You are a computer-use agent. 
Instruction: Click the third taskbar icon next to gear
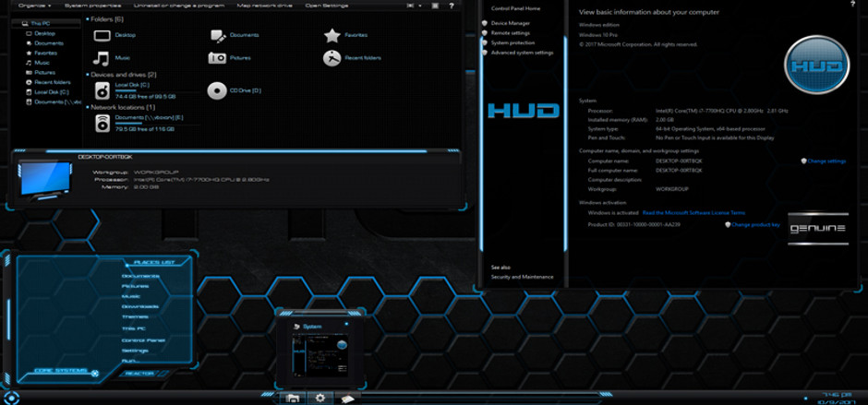pyautogui.click(x=347, y=398)
